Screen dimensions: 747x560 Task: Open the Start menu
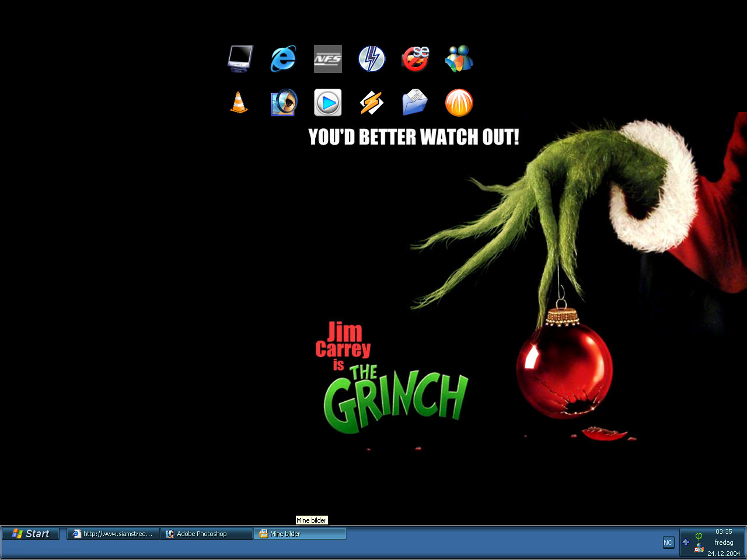tap(31, 534)
